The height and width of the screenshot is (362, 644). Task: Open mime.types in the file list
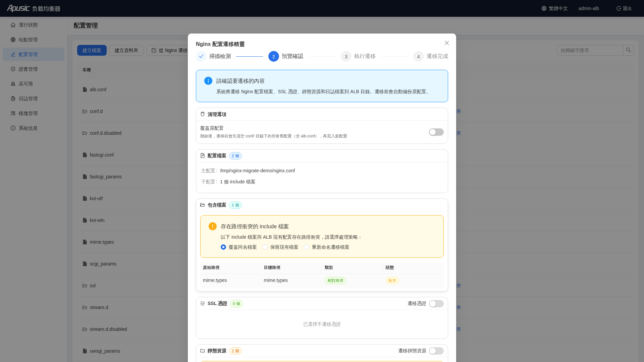click(102, 242)
